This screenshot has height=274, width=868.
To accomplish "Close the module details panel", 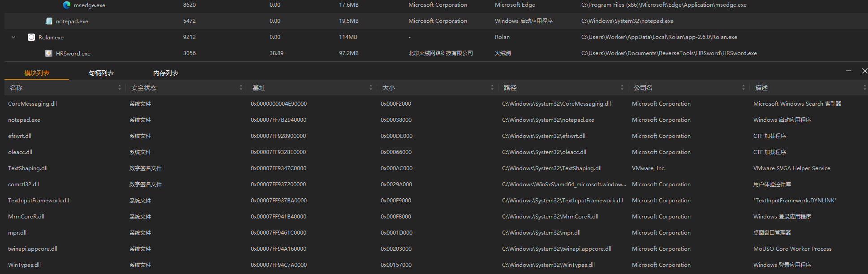I will [x=864, y=71].
